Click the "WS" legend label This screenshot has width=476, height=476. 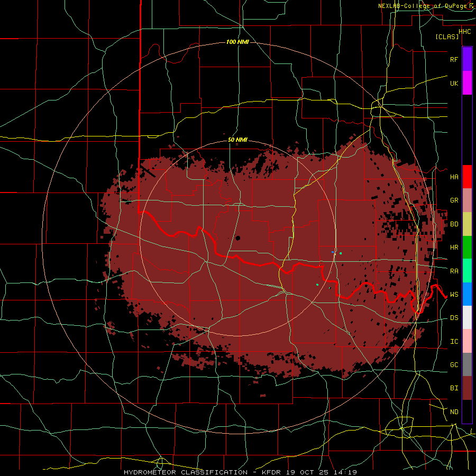pos(454,295)
